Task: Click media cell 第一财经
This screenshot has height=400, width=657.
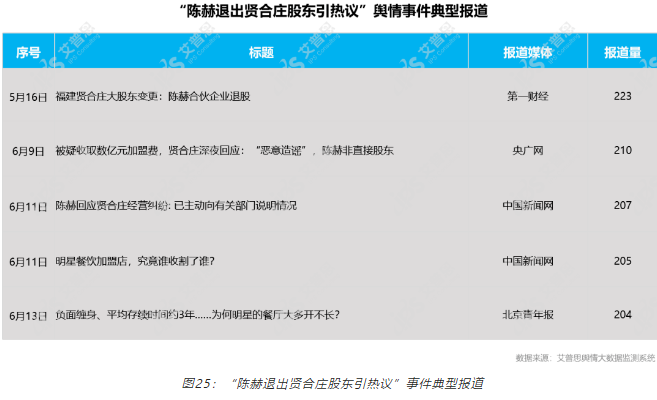Action: pyautogui.click(x=528, y=96)
